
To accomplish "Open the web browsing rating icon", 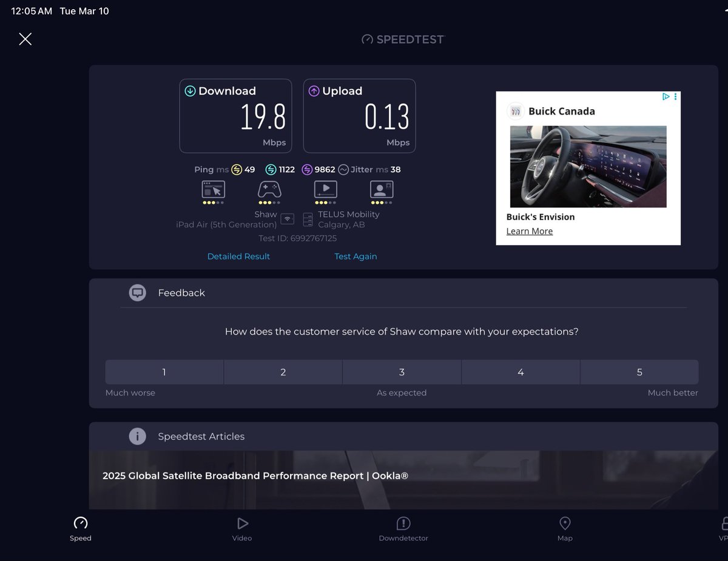I will (213, 189).
